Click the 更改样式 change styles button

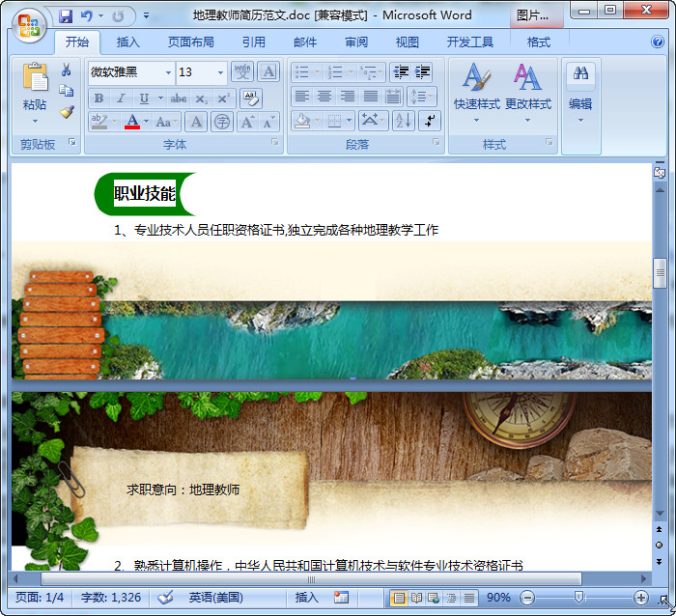[x=527, y=93]
